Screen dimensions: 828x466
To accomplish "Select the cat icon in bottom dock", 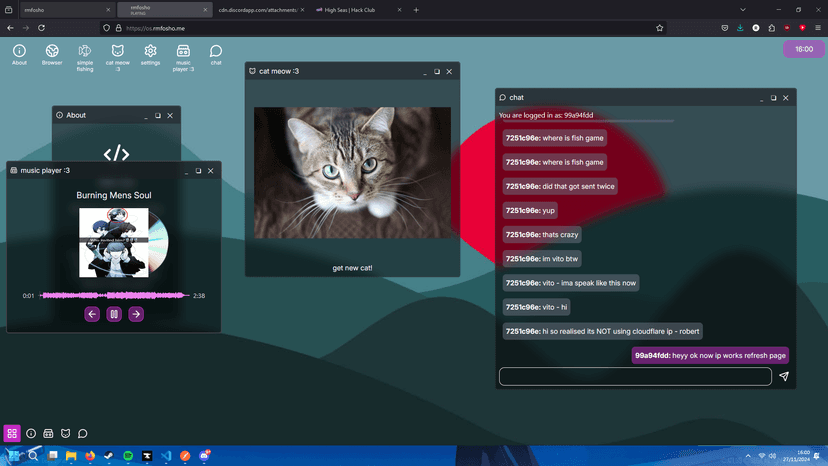I will [65, 433].
